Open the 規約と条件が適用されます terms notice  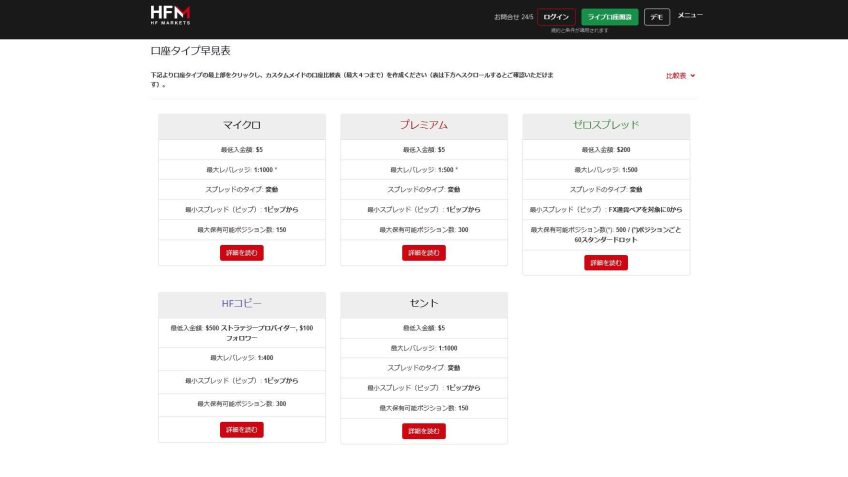[x=578, y=30]
